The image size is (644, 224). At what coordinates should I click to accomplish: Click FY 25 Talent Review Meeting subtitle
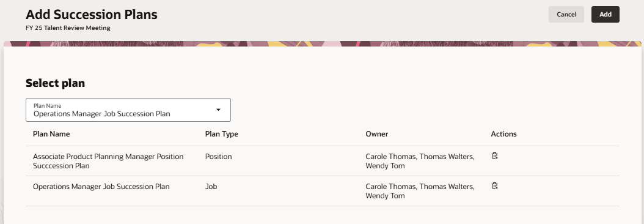click(x=68, y=28)
